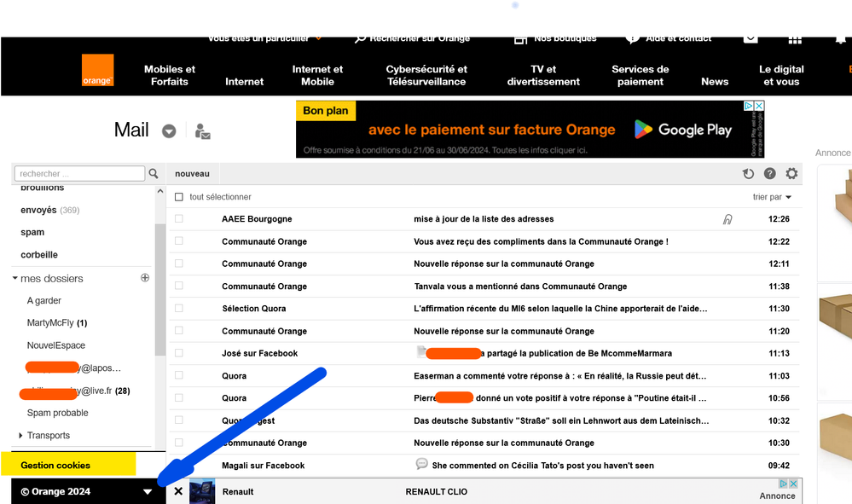Open the 'Internet et Mobile' menu
This screenshot has height=504, width=852.
coord(317,76)
